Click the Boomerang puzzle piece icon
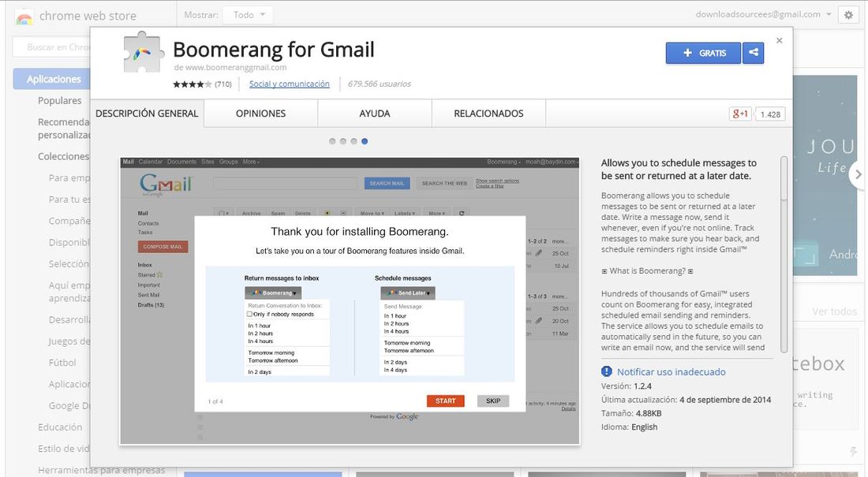The image size is (868, 477). [144, 53]
